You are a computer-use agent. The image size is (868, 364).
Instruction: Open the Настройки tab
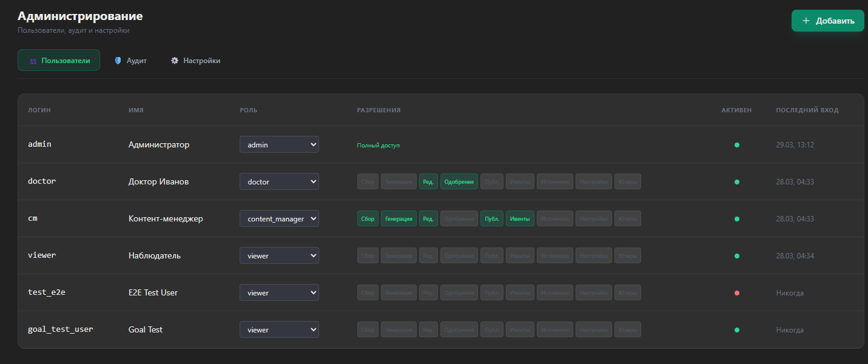pos(195,61)
